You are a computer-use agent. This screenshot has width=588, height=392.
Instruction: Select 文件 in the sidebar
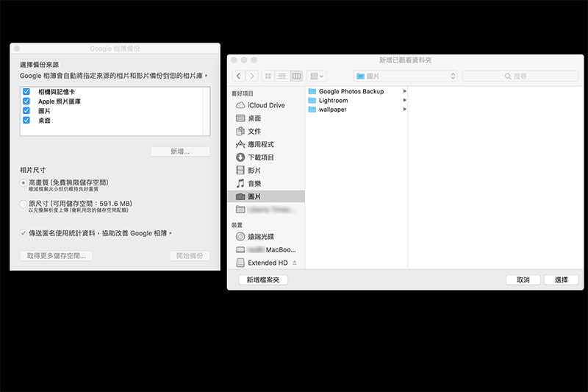[x=266, y=132]
